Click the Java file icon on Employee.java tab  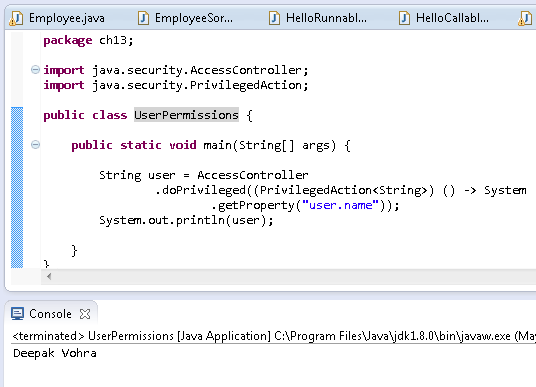click(16, 18)
